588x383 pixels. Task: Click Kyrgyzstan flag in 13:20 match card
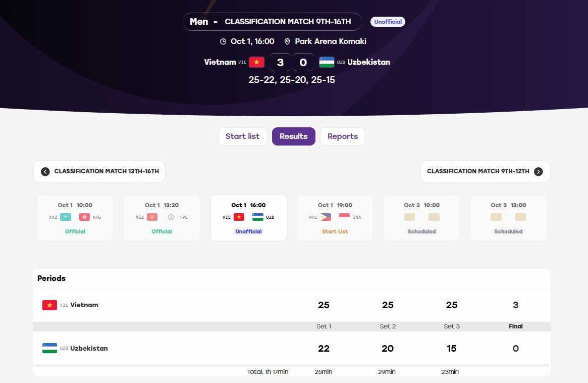tap(152, 217)
